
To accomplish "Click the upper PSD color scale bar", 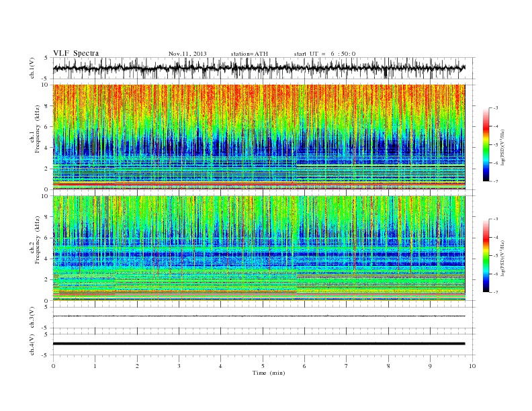I will (x=486, y=144).
